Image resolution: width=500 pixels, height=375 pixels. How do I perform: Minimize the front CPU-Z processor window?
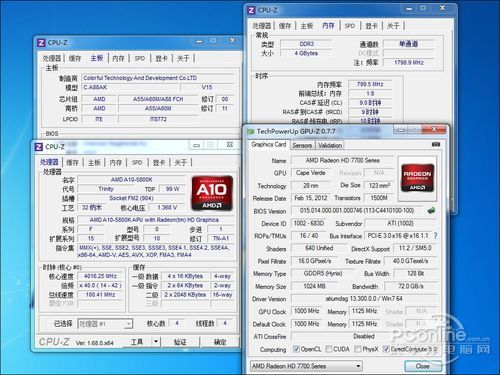[197, 145]
